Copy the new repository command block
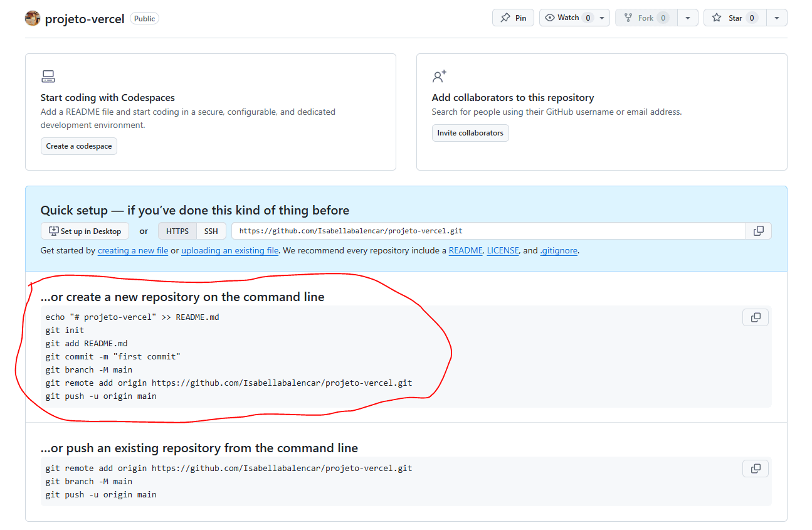The width and height of the screenshot is (812, 530). 755,317
